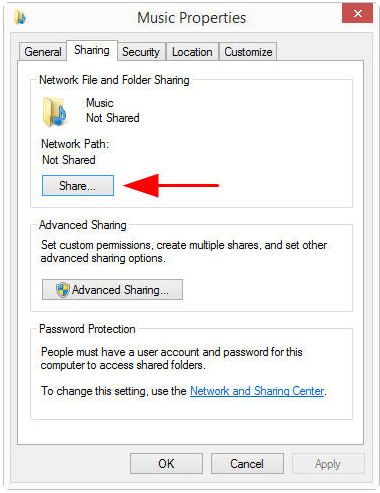
Task: Click the shield icon on the Advanced Sharing button
Action: [x=63, y=290]
